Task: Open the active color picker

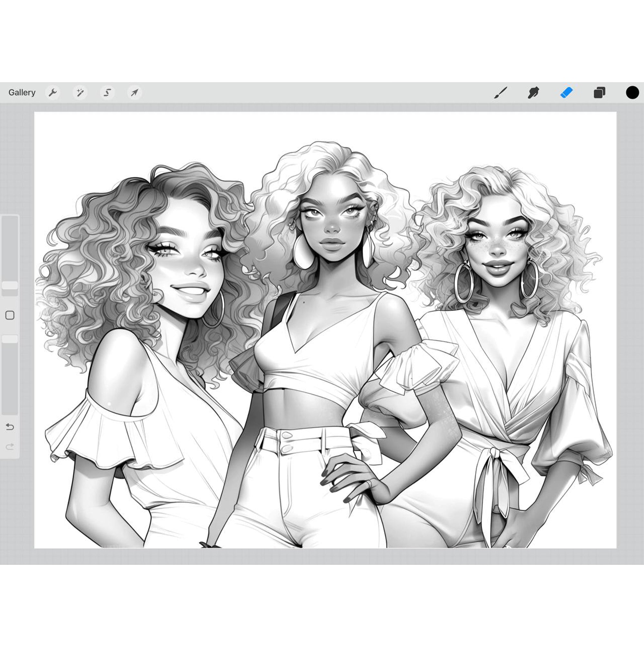Action: pos(632,92)
